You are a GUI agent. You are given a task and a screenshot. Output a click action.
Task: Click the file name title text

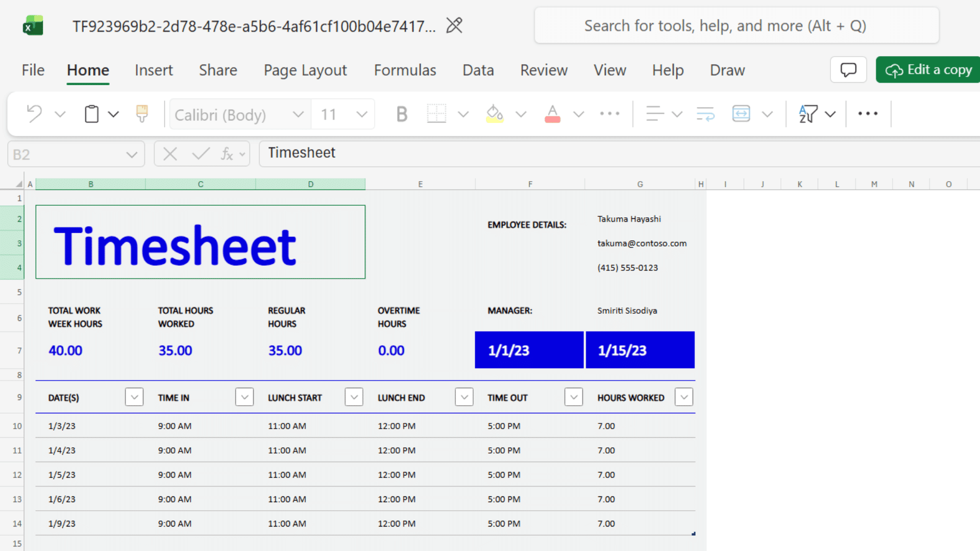tap(254, 26)
